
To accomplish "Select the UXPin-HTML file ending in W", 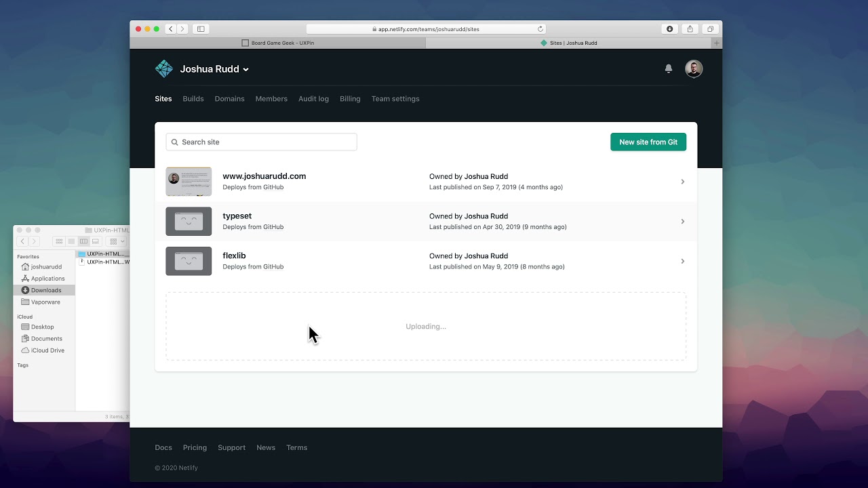I will click(104, 262).
